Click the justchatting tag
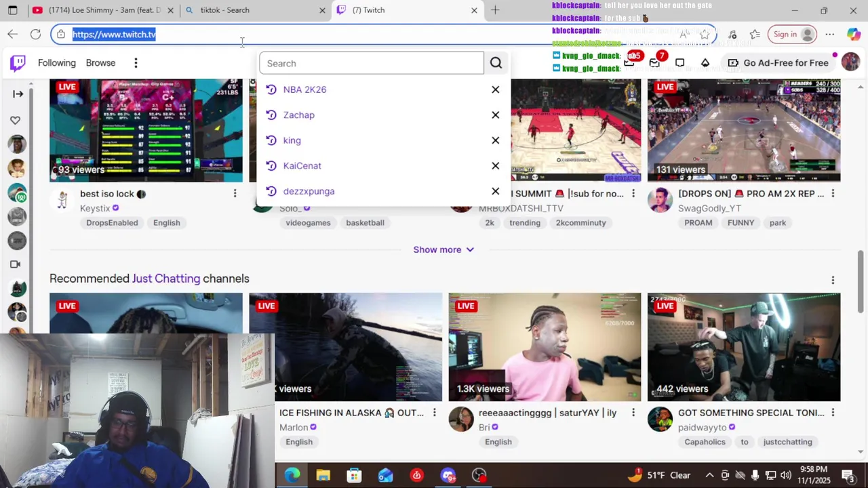Image resolution: width=868 pixels, height=488 pixels. tap(787, 442)
